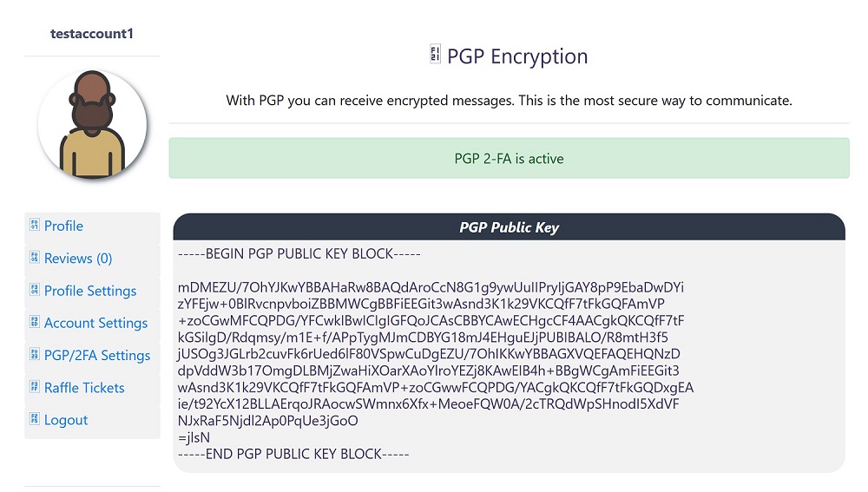Open Reviews (0) page
This screenshot has width=868, height=492.
tap(78, 258)
